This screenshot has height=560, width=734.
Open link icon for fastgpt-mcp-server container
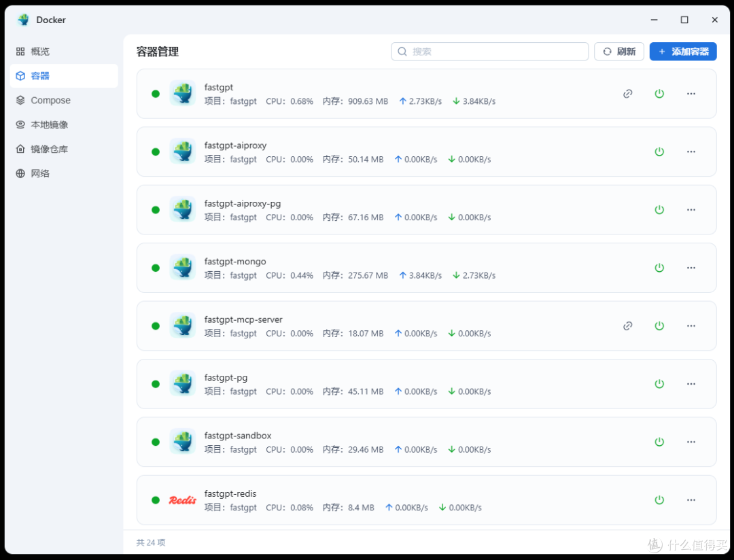[627, 326]
